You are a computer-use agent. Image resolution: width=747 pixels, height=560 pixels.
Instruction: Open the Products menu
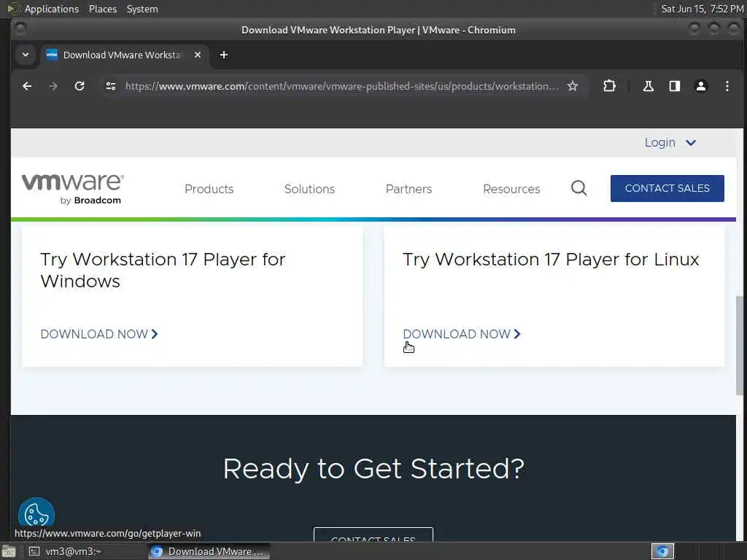209,189
